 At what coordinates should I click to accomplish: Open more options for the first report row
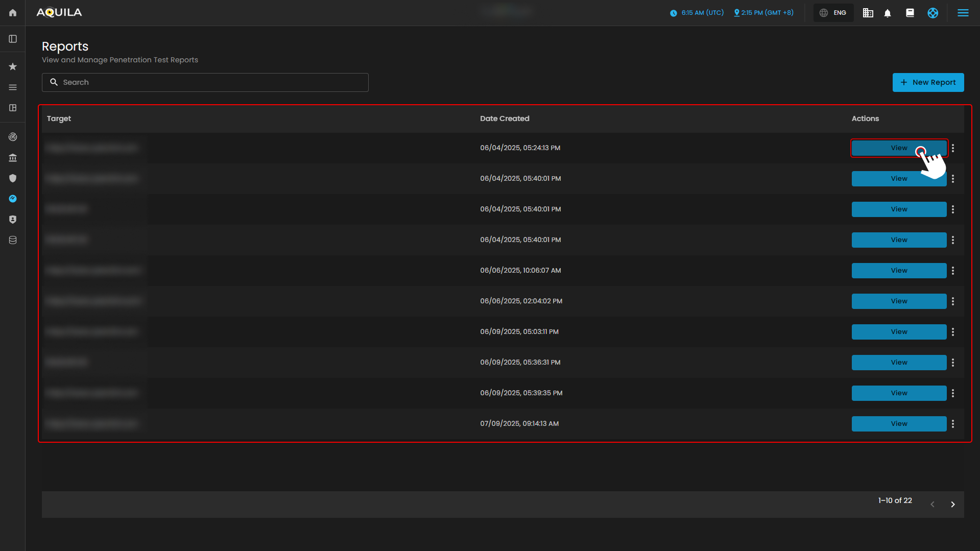[953, 148]
